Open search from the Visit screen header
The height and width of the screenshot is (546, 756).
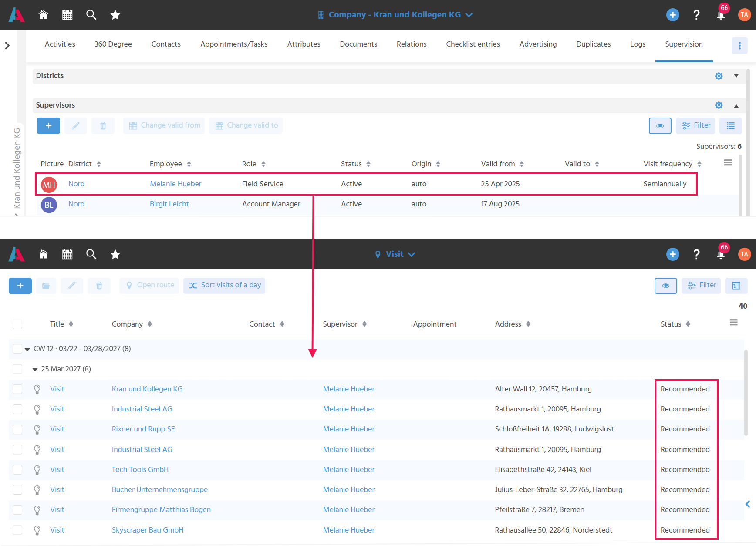[91, 254]
